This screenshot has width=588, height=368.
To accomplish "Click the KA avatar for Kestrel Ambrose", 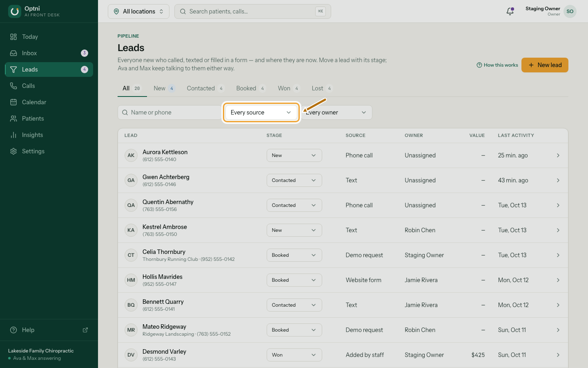I will [x=131, y=230].
